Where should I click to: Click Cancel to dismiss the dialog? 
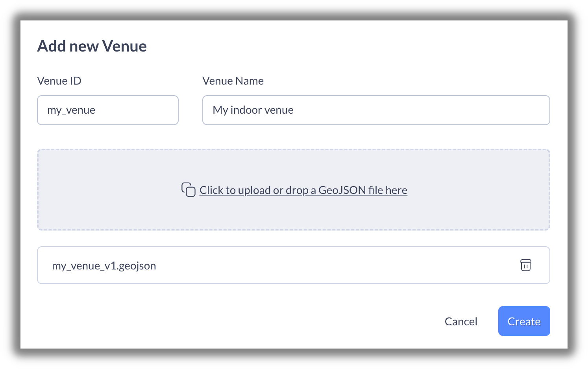tap(460, 321)
